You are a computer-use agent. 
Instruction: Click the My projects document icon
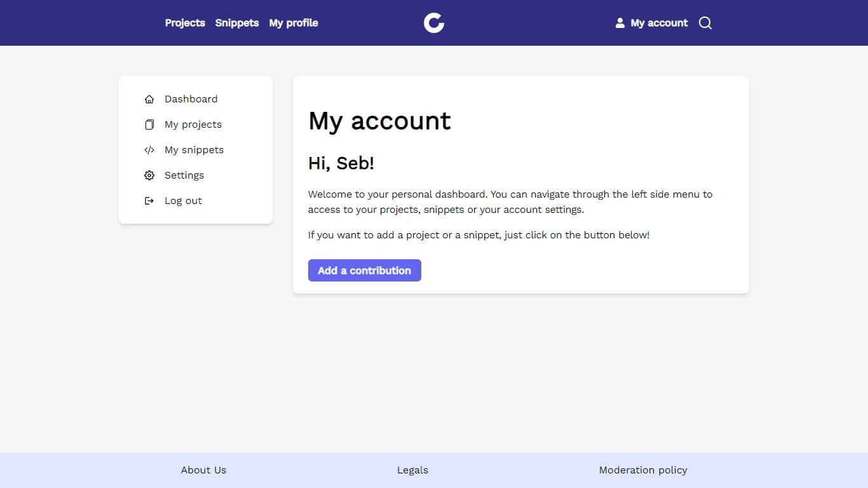[149, 125]
